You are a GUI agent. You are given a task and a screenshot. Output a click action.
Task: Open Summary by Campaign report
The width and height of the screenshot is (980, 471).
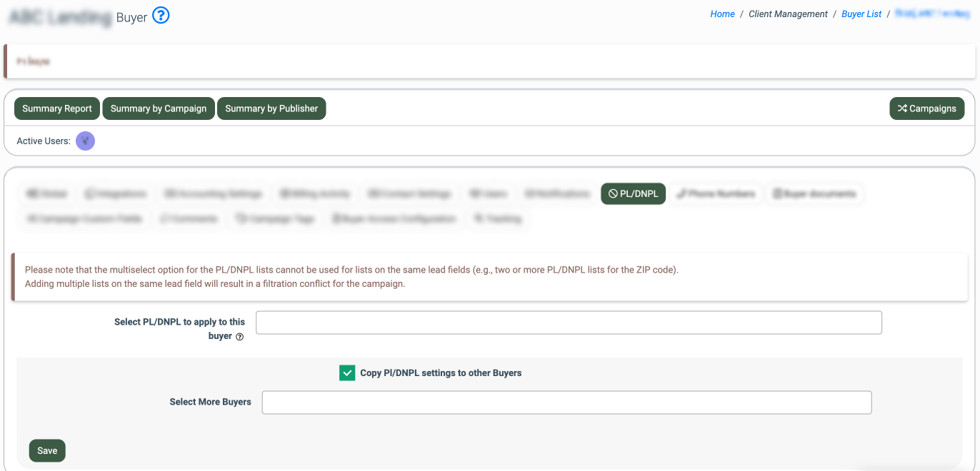[x=159, y=108]
